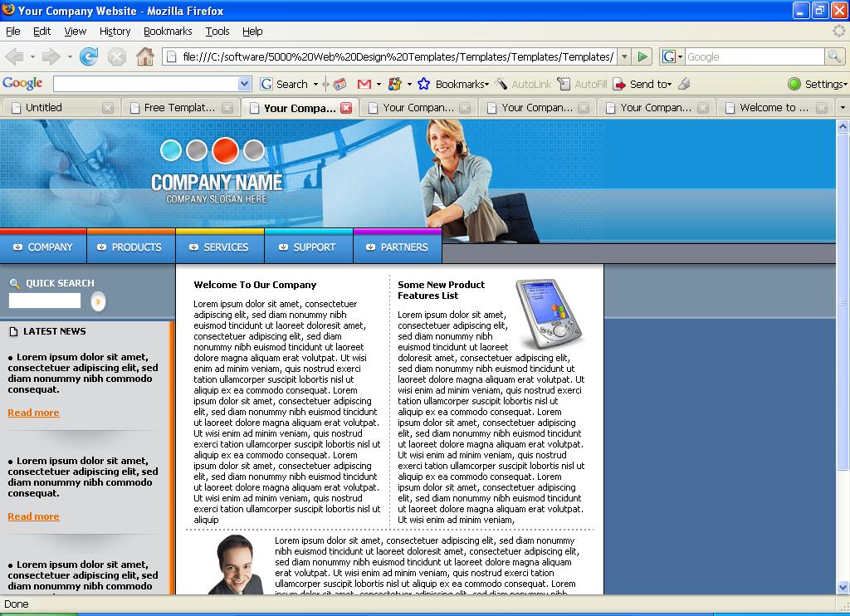This screenshot has width=850, height=616.
Task: Click the AutoLink toolbar icon
Action: [501, 84]
